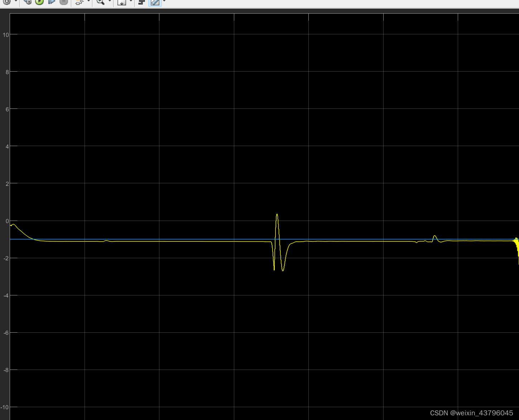
Task: Expand measurements dropdown arrow
Action: click(164, 1)
